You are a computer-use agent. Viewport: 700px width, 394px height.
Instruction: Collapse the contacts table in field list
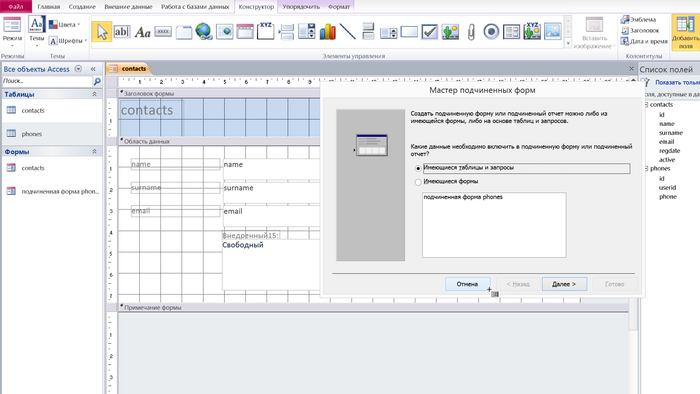coord(646,104)
